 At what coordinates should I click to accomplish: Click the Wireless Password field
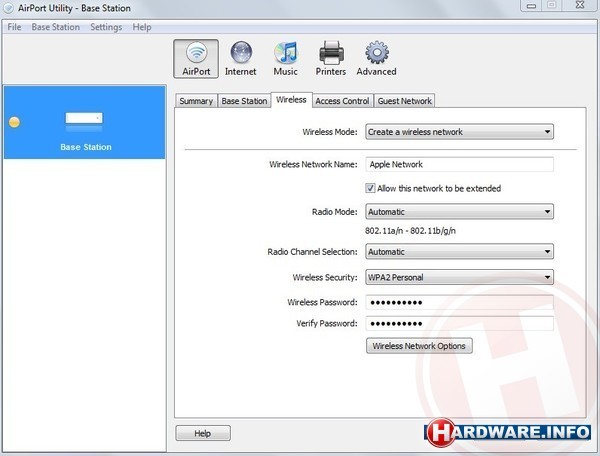[x=459, y=303]
